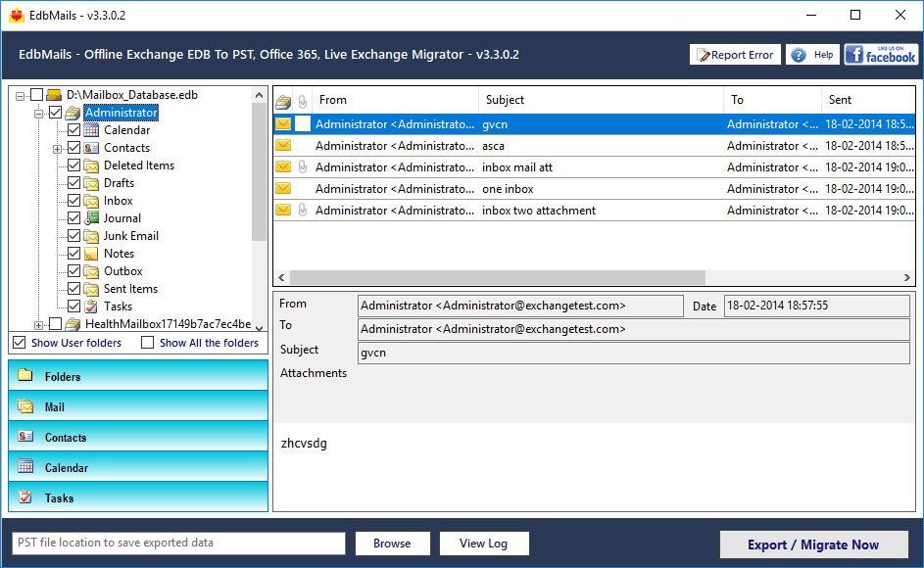
Task: Click the folder tree vertical scrollbar thumb
Action: click(259, 172)
